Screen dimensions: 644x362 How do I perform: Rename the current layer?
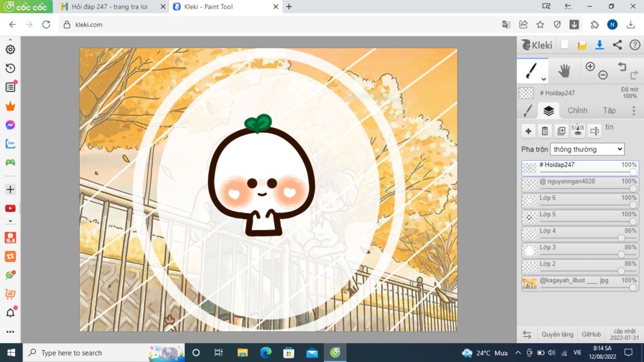tap(594, 131)
